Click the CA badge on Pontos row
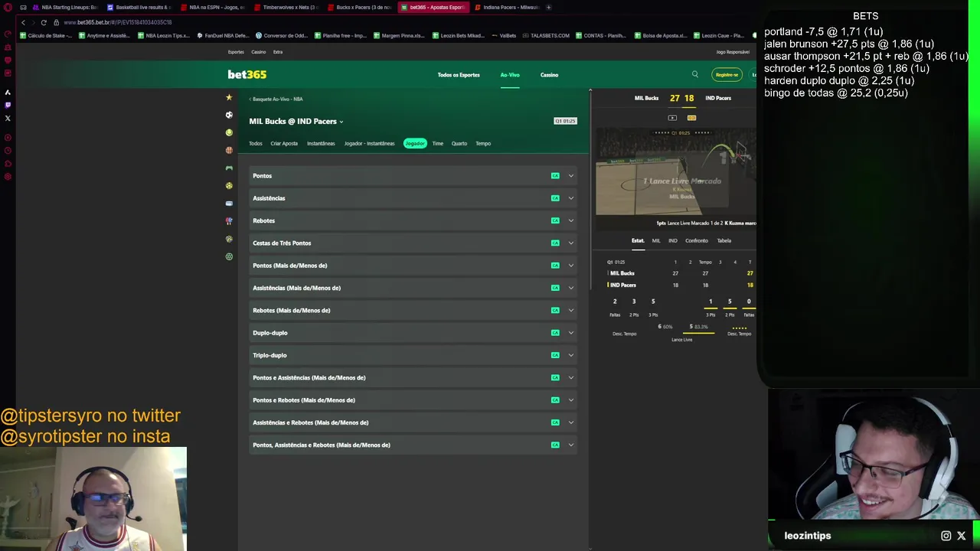The image size is (980, 551). click(x=555, y=176)
